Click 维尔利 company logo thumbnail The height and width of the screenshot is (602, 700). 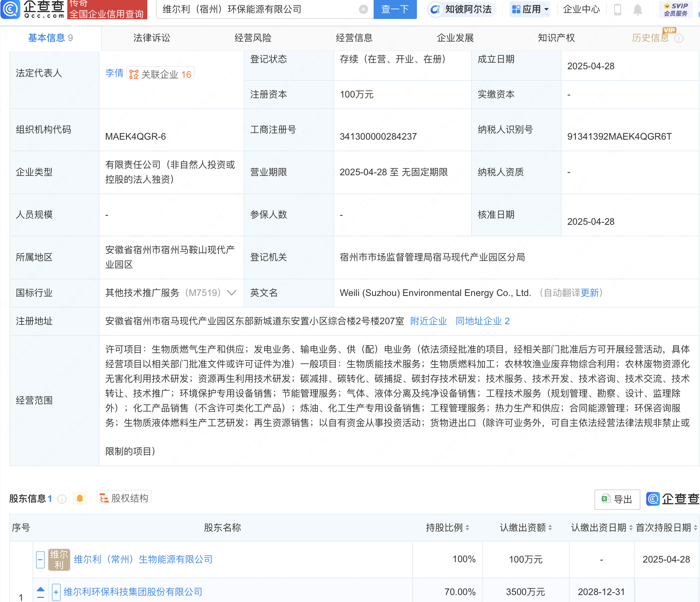59,560
